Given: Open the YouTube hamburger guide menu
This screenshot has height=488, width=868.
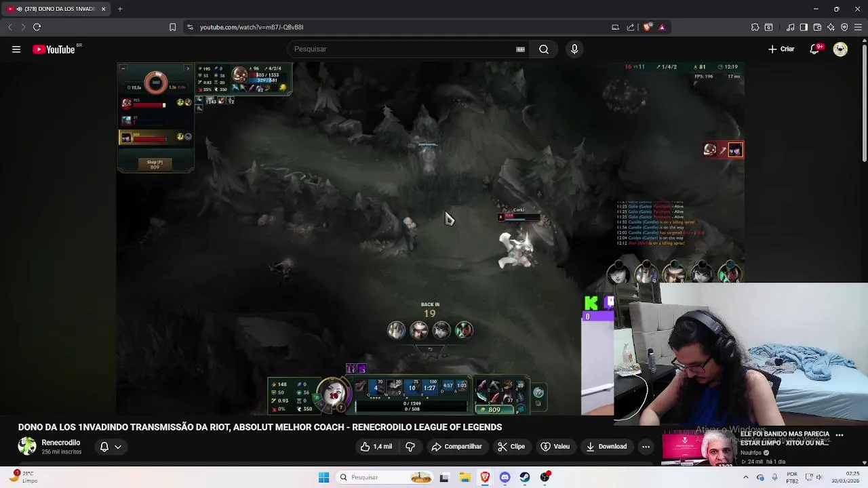Looking at the screenshot, I should tap(16, 49).
